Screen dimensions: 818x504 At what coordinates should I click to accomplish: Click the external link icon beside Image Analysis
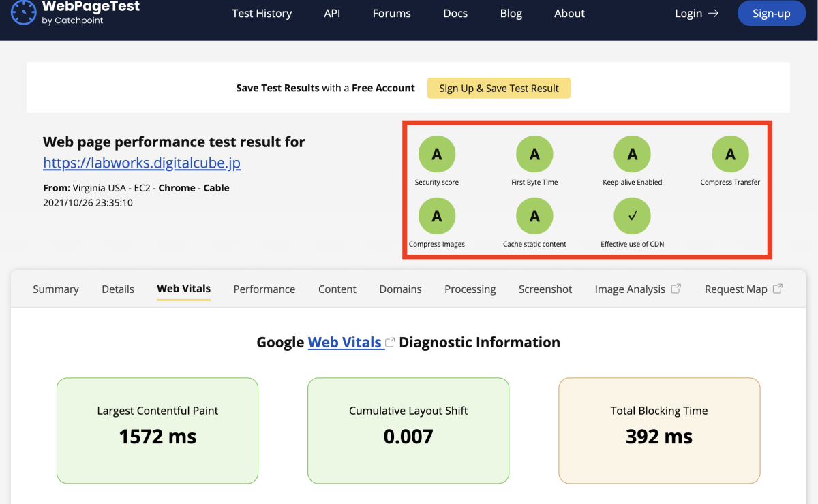(x=676, y=288)
